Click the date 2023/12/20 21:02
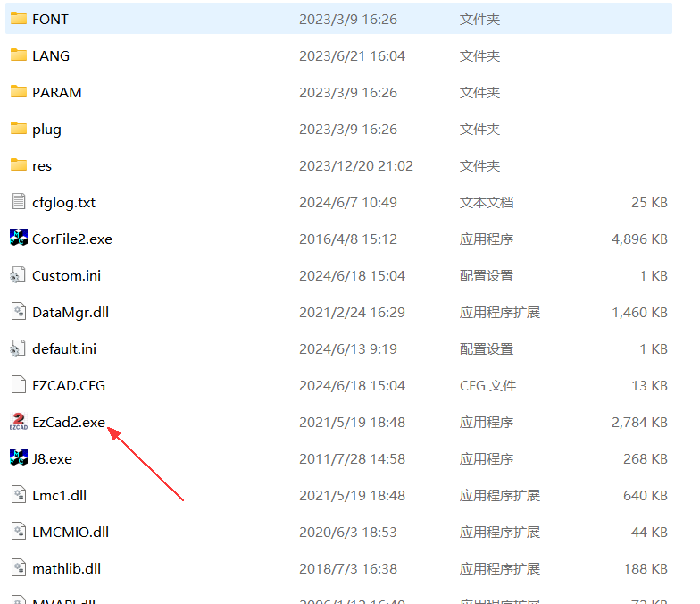Image resolution: width=700 pixels, height=604 pixels. click(x=356, y=166)
